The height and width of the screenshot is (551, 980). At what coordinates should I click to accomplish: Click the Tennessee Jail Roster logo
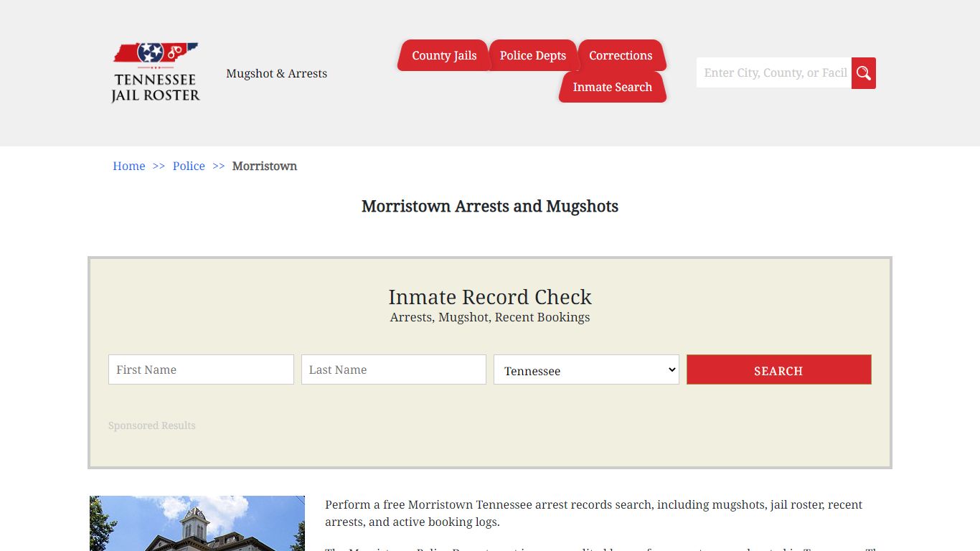(156, 72)
